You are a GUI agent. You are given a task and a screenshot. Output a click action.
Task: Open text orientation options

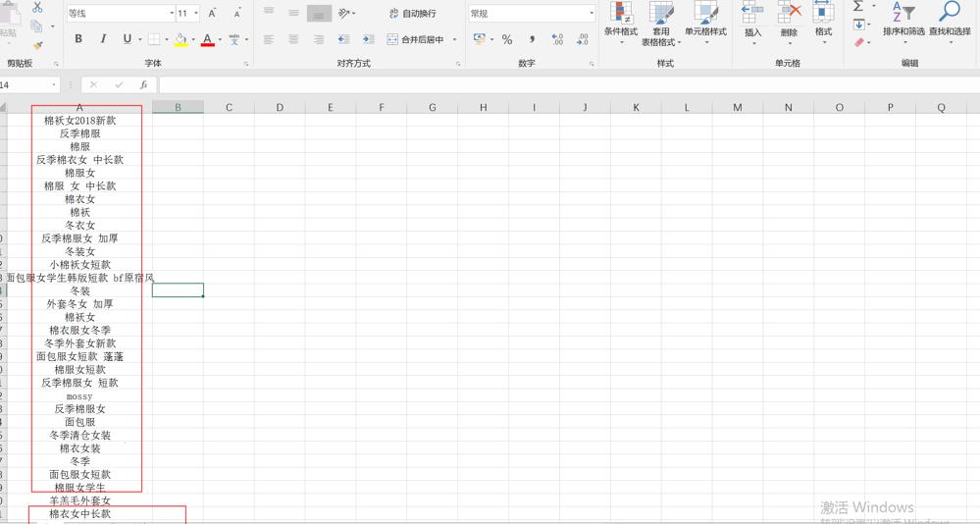coord(344,13)
